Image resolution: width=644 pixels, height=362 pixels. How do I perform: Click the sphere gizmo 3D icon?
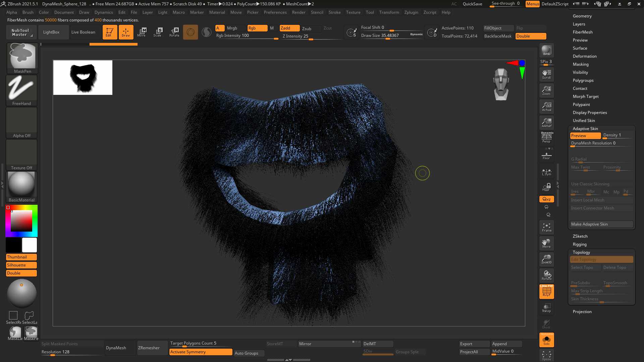(22, 293)
